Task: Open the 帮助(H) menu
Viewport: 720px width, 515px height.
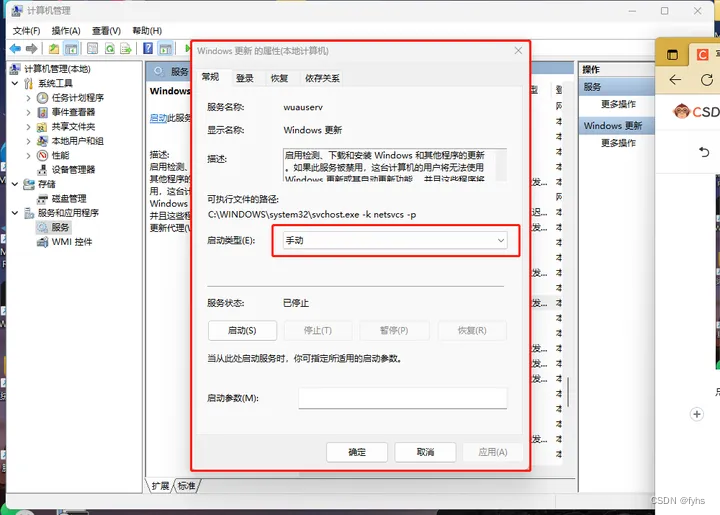Action: point(147,31)
